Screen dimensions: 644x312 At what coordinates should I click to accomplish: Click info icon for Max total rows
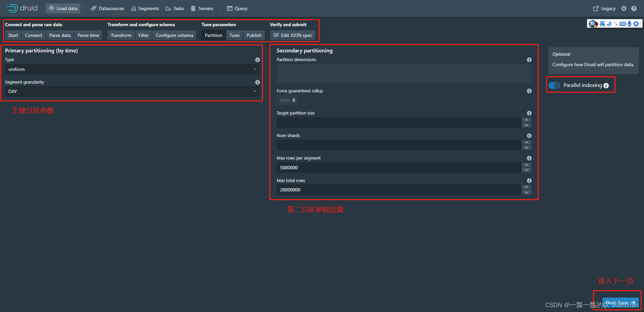(x=529, y=181)
